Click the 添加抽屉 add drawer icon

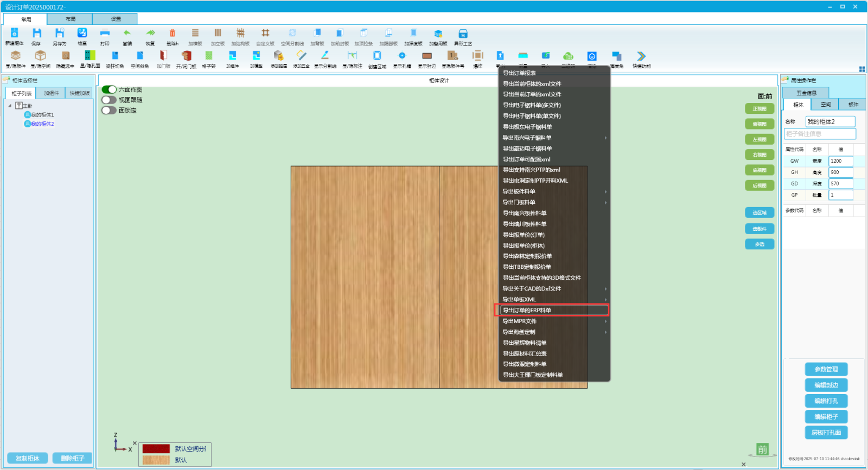[x=278, y=56]
